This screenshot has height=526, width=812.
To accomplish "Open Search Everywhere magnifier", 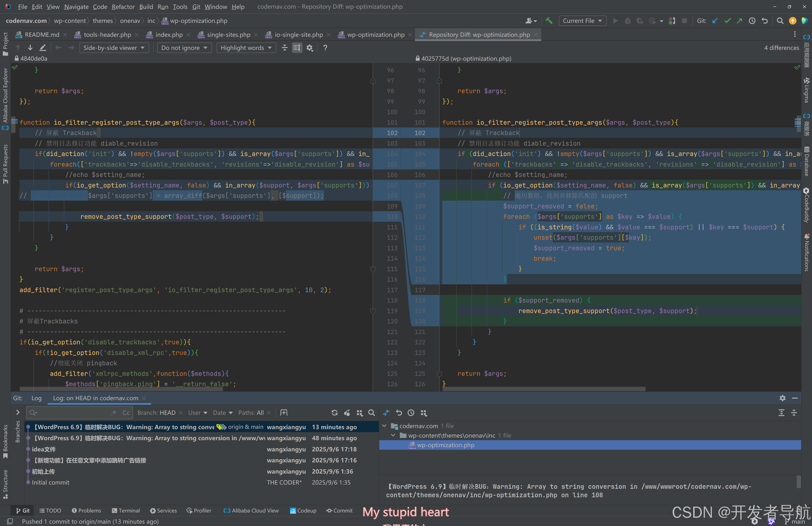I will (x=780, y=21).
